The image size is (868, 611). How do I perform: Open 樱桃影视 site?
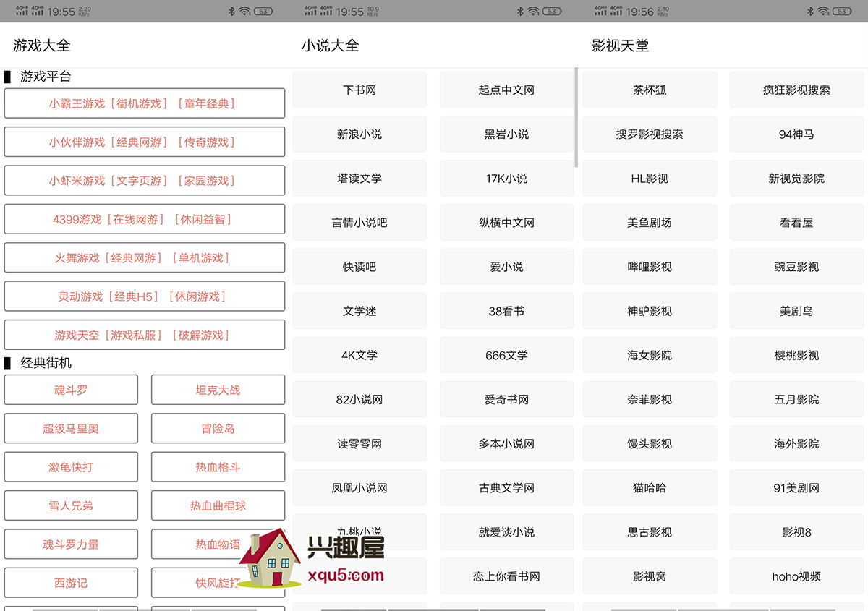point(796,355)
